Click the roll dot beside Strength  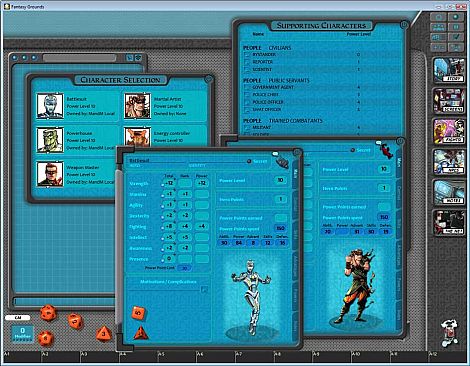coord(163,185)
